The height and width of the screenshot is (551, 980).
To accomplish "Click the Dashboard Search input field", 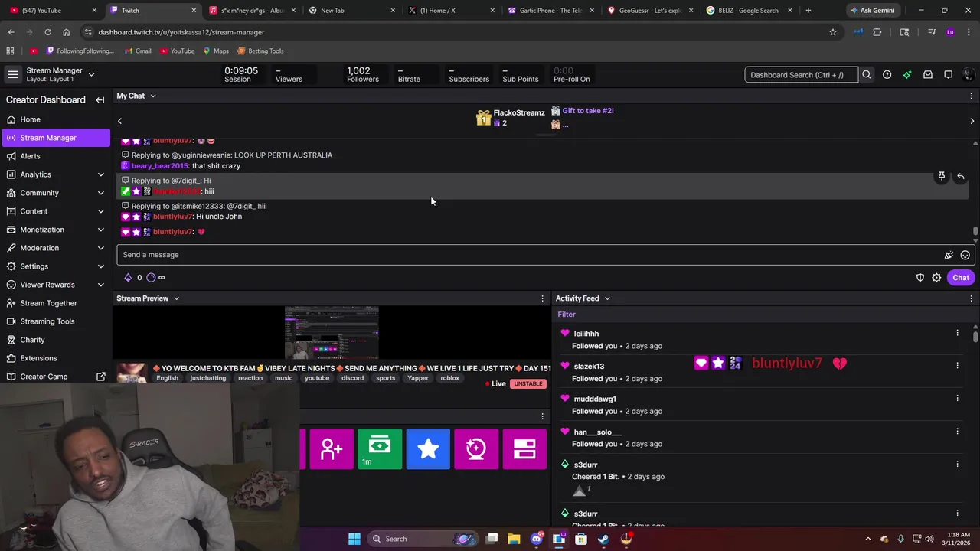I will pyautogui.click(x=801, y=75).
